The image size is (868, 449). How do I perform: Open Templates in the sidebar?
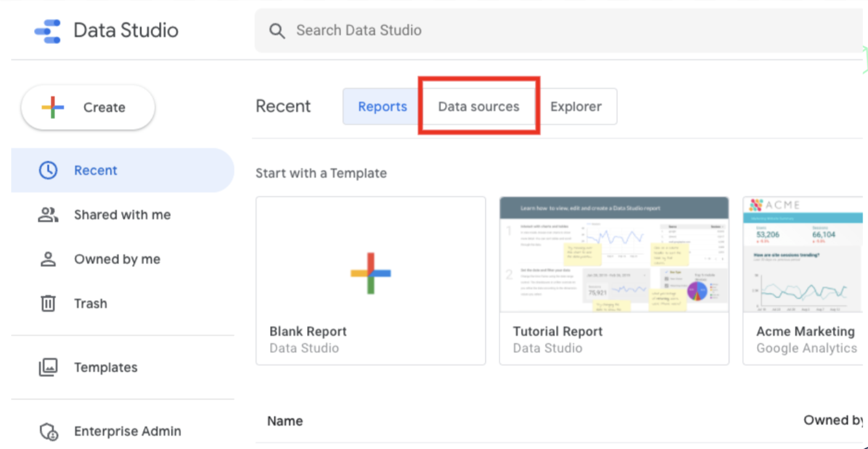coord(123,368)
